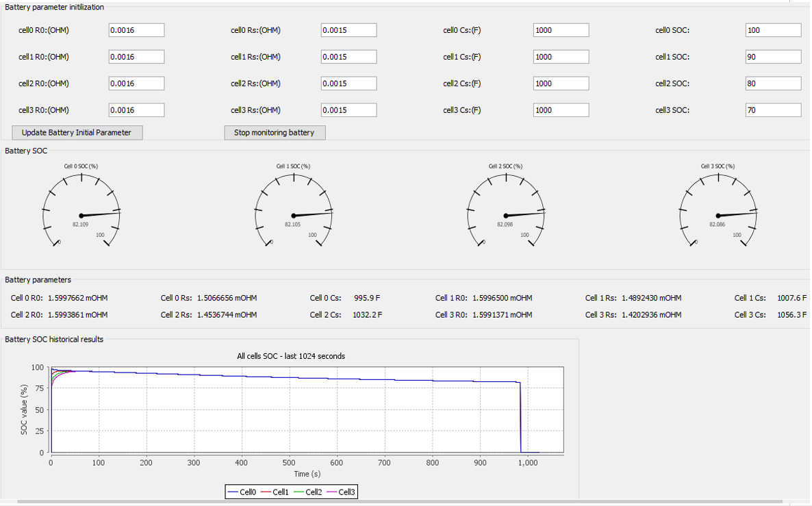The width and height of the screenshot is (812, 506).
Task: Focus the cell2 Rs input box
Action: click(348, 84)
